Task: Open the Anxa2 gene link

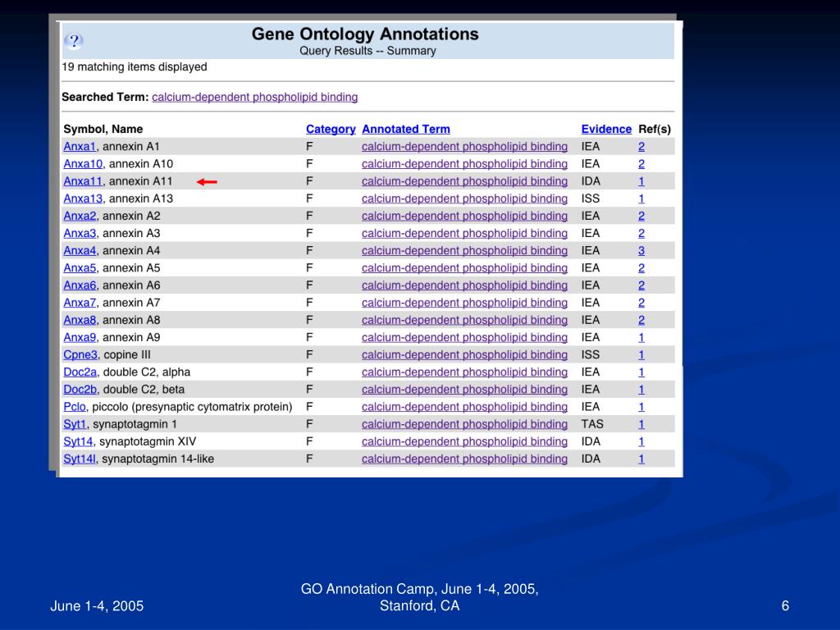Action: [x=80, y=216]
